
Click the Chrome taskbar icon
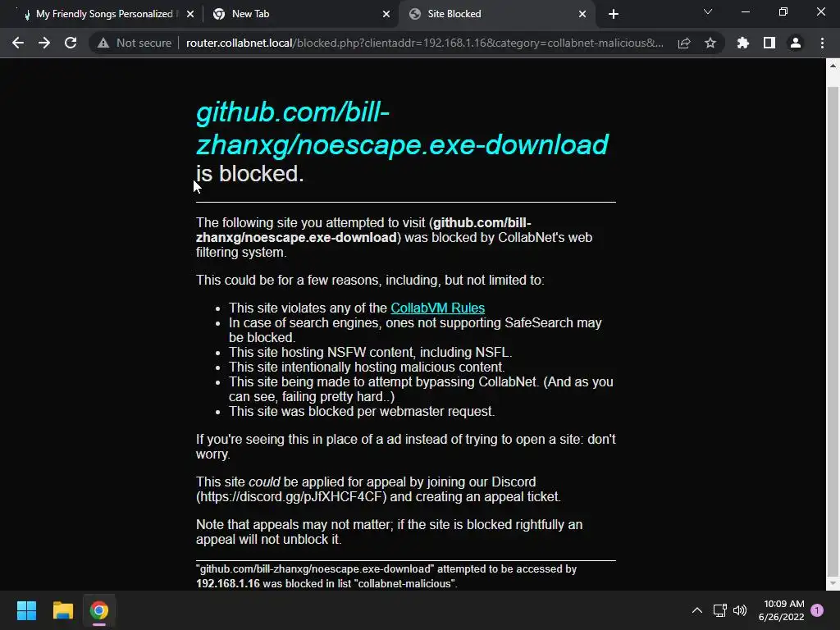[x=99, y=610]
